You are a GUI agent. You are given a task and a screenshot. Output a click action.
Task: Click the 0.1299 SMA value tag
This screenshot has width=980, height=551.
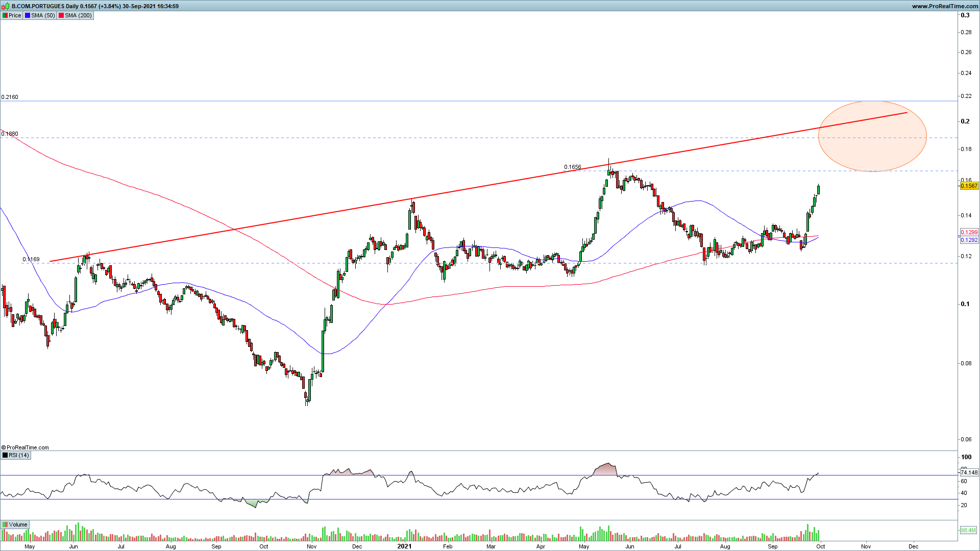pyautogui.click(x=969, y=232)
